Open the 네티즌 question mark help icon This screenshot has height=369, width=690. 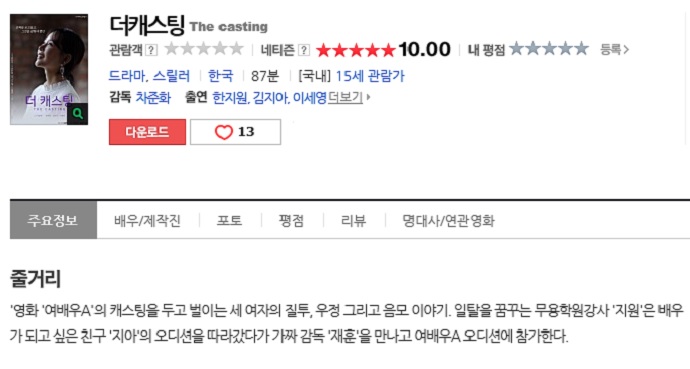[x=304, y=50]
